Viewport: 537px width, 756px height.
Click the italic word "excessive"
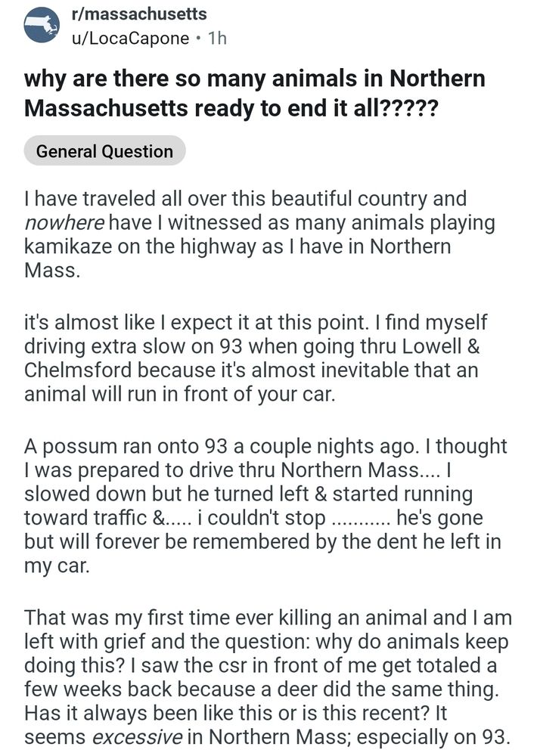pos(137,736)
